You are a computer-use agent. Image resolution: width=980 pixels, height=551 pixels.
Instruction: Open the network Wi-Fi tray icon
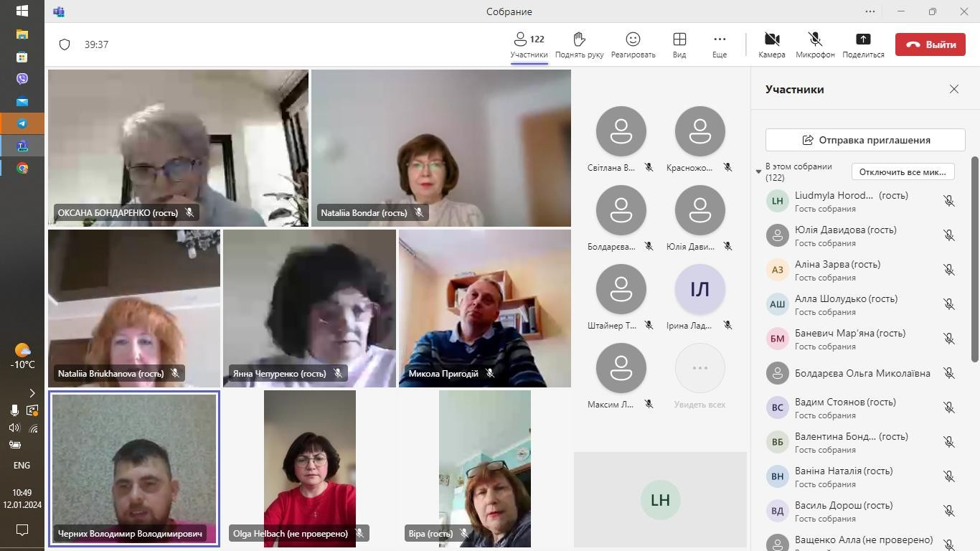point(33,428)
